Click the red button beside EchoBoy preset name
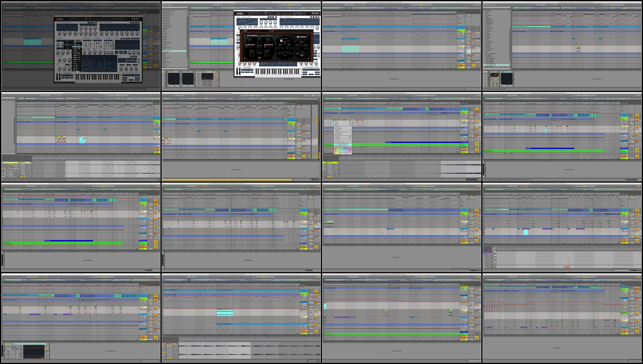This screenshot has height=364, width=643. point(273,31)
